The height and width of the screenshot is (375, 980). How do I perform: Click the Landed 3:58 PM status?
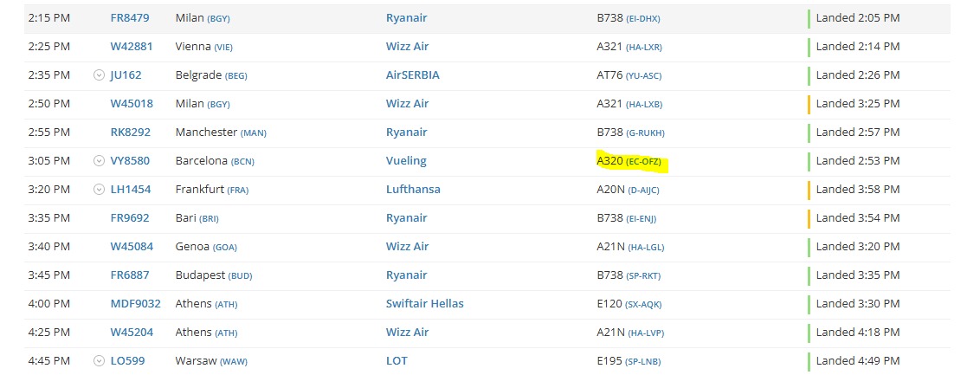click(x=858, y=190)
